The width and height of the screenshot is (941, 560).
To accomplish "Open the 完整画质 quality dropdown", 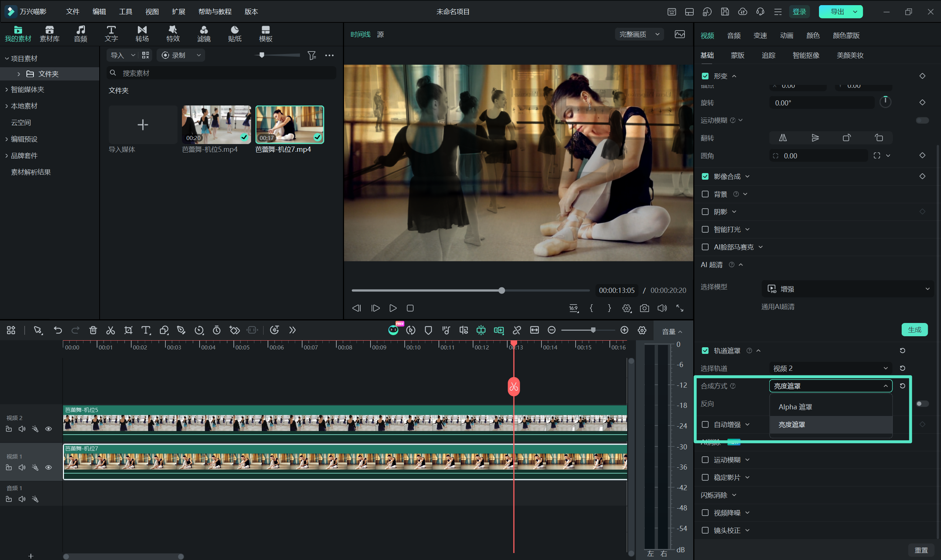I will [x=640, y=34].
